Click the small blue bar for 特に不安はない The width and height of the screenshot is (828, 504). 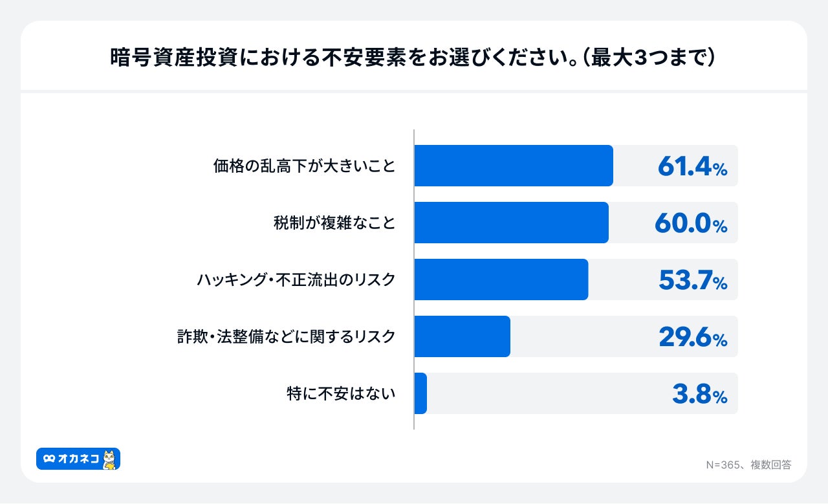[420, 393]
